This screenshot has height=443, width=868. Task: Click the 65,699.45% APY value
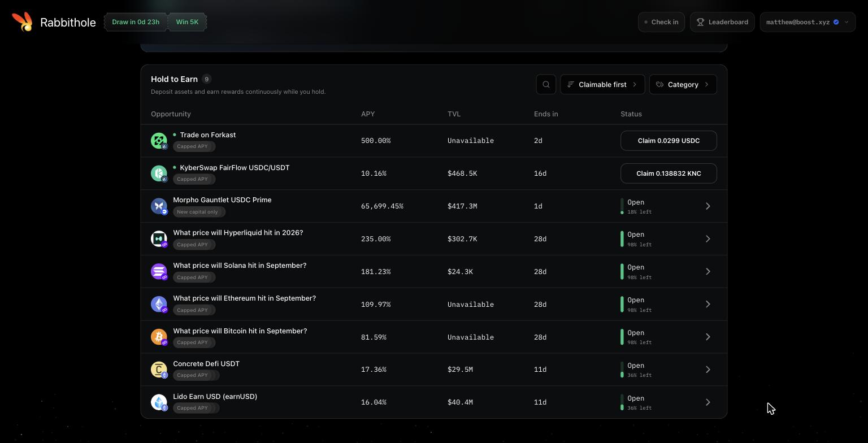(x=382, y=206)
